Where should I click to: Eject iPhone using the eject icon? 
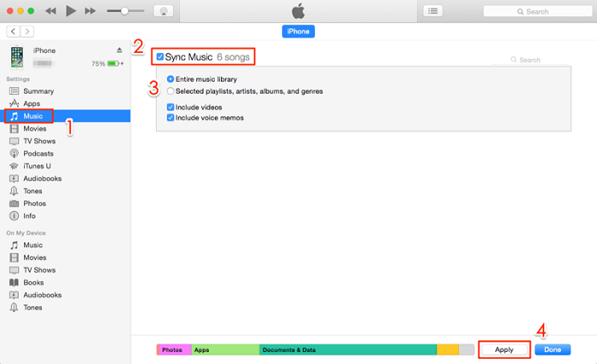coord(119,50)
